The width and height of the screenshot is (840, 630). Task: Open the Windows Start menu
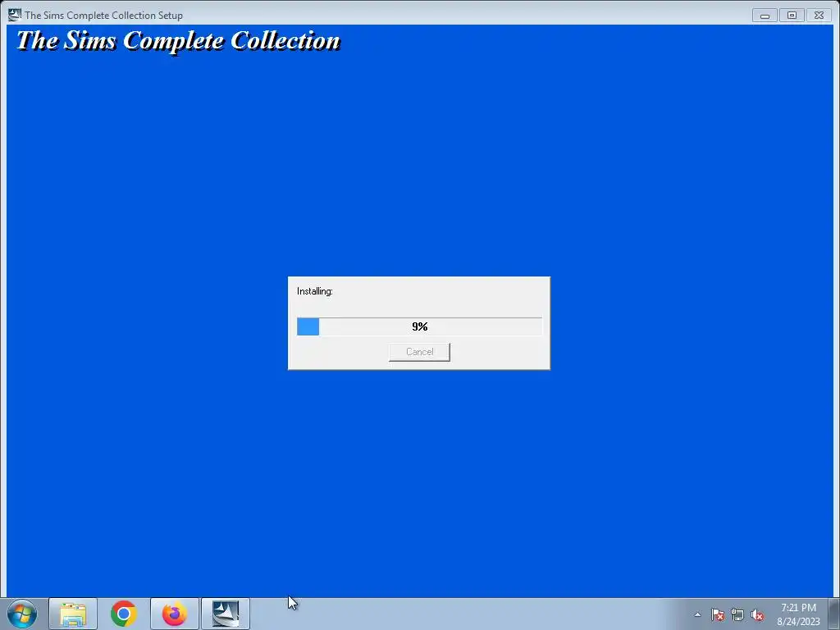[x=22, y=614]
